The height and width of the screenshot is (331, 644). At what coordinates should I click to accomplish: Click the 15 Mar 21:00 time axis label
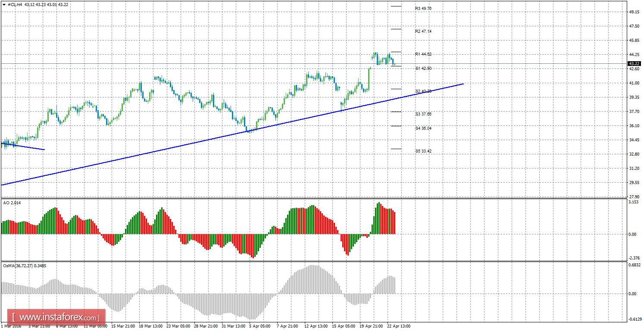click(x=123, y=326)
